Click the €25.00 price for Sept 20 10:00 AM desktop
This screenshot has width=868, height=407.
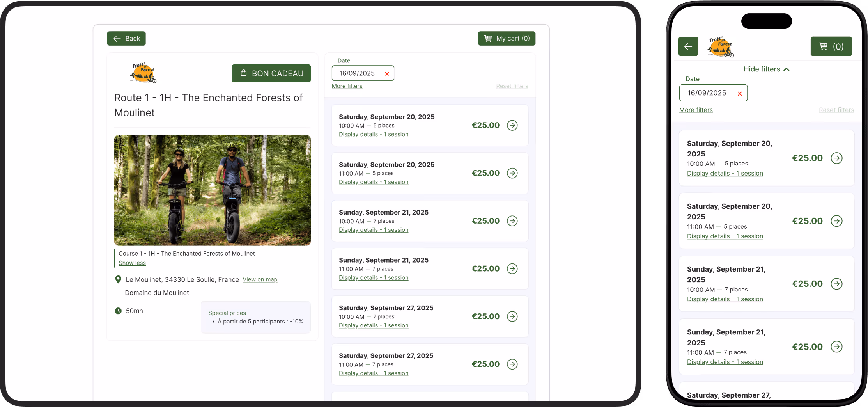tap(485, 125)
